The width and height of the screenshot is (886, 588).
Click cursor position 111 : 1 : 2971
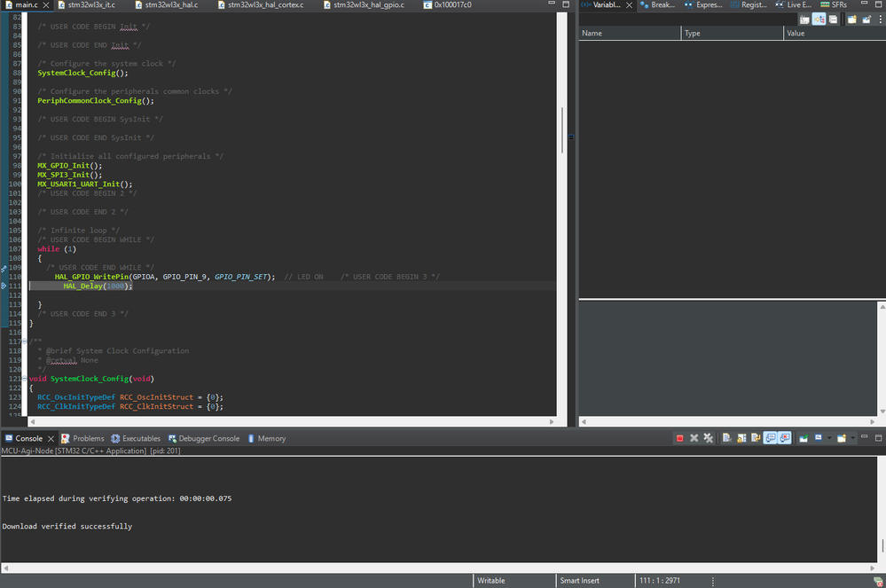pyautogui.click(x=660, y=581)
